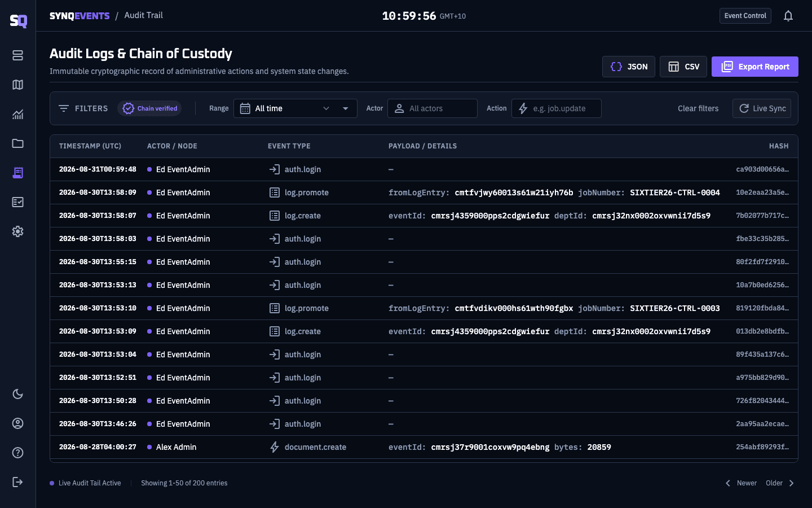Export logs as JSON
This screenshot has height=508, width=812.
pyautogui.click(x=629, y=67)
